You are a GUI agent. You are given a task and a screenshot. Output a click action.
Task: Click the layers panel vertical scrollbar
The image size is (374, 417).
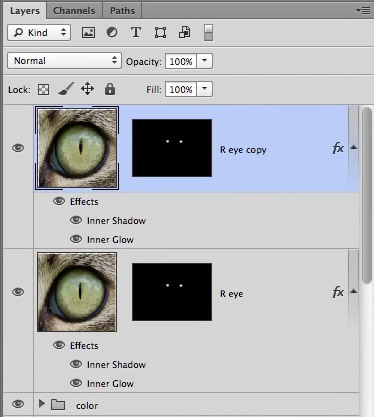click(x=367, y=195)
